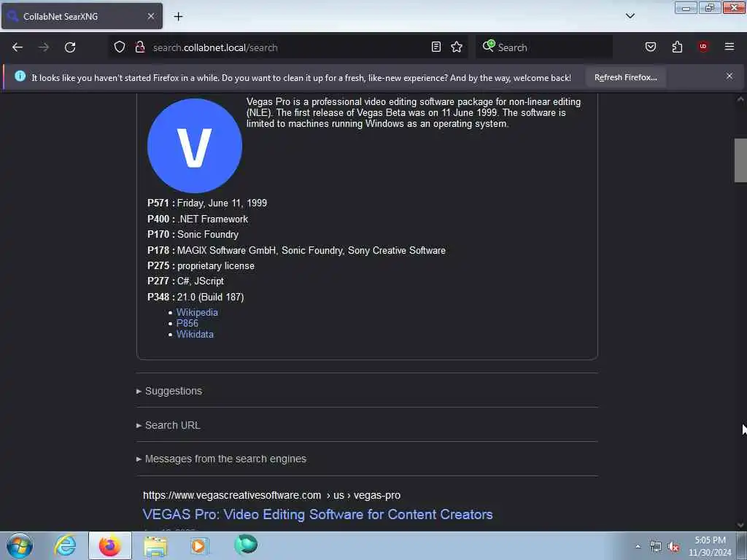747x560 pixels.
Task: Launch Internet Explorer from taskbar
Action: (65, 545)
